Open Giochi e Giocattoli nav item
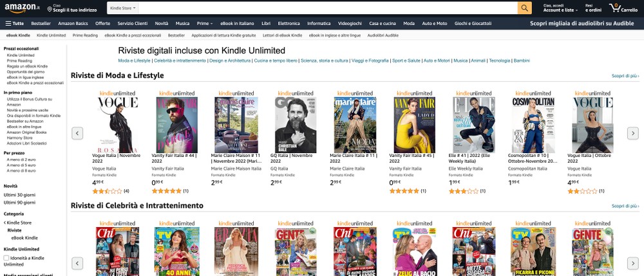The width and height of the screenshot is (644, 276). click(x=473, y=23)
